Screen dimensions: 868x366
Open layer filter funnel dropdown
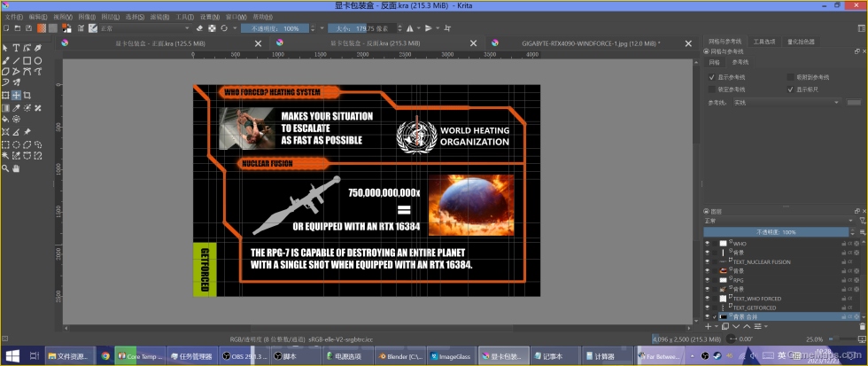862,221
